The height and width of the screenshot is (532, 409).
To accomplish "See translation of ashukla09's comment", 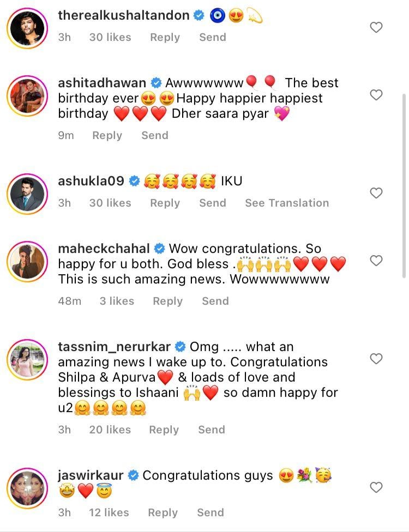I will tap(287, 203).
